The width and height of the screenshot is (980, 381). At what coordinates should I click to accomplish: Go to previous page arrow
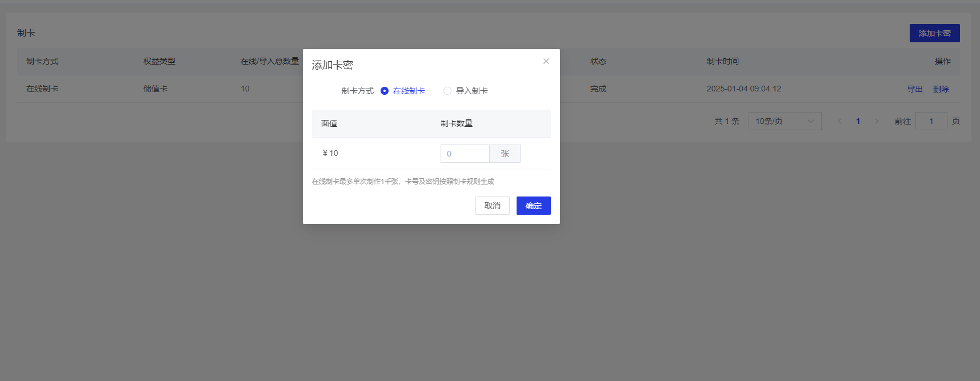tap(839, 121)
